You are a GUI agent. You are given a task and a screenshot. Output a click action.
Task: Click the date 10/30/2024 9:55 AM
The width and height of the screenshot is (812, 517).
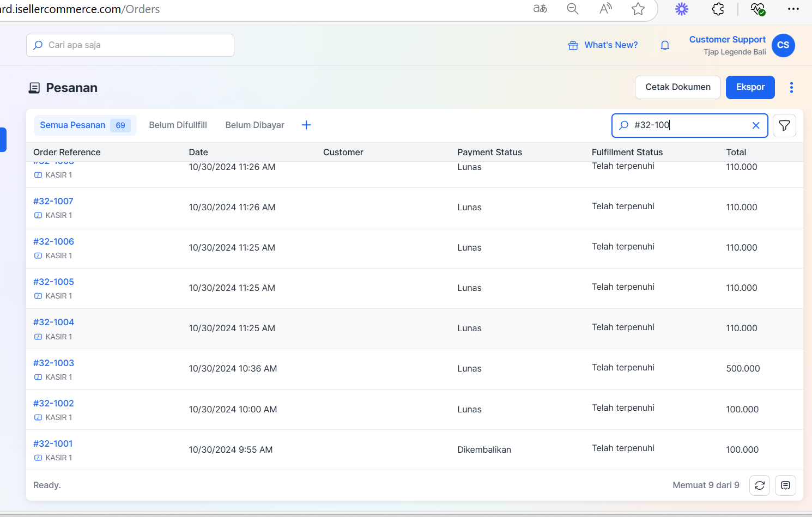tap(231, 450)
